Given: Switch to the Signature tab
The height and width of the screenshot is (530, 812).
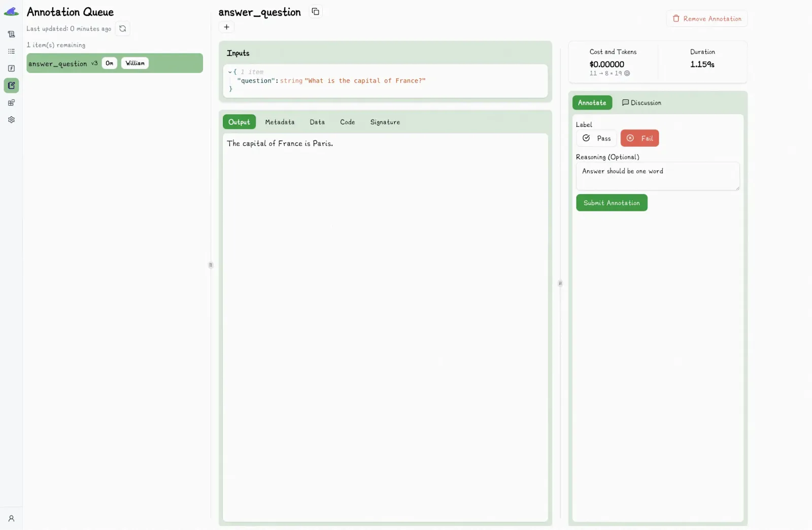Looking at the screenshot, I should click(385, 122).
